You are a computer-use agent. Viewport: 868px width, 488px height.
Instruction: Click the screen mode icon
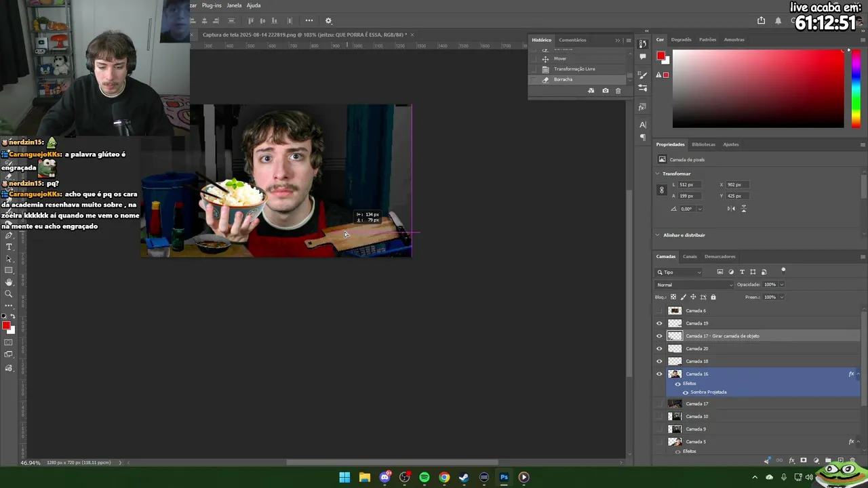(9, 354)
